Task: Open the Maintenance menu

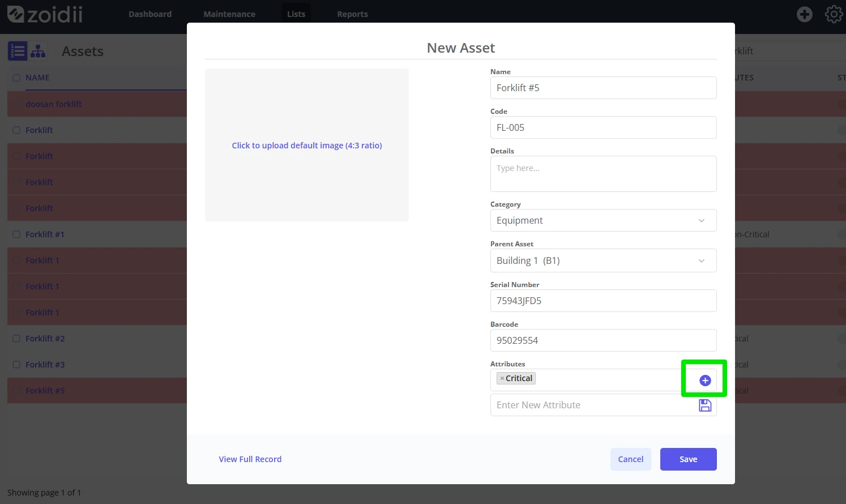Action: 229,14
